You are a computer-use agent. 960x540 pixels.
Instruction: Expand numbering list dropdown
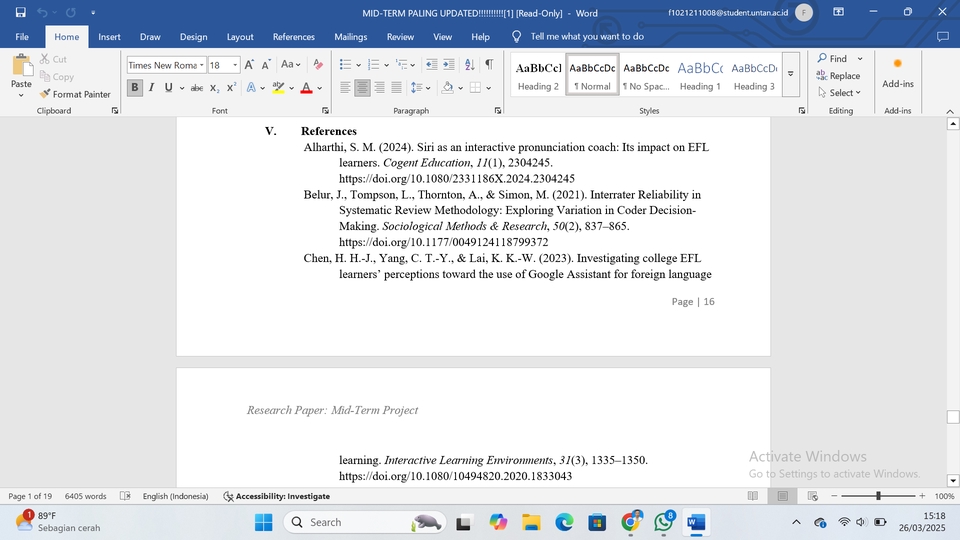[386, 65]
